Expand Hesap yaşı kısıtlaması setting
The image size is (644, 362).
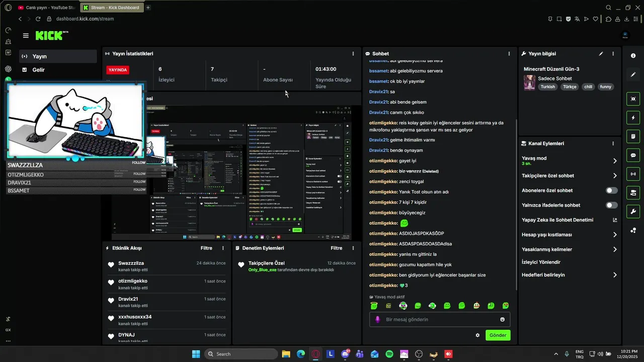[x=570, y=235]
